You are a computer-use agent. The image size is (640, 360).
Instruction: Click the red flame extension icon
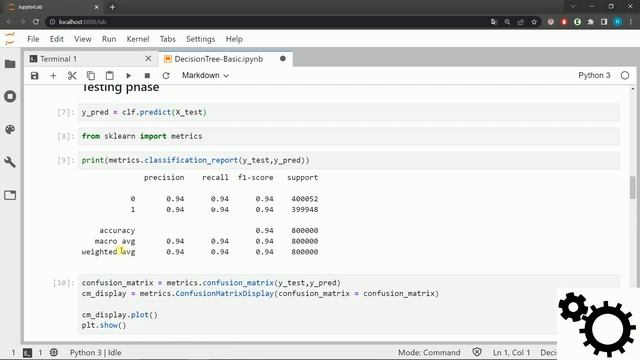point(564,22)
